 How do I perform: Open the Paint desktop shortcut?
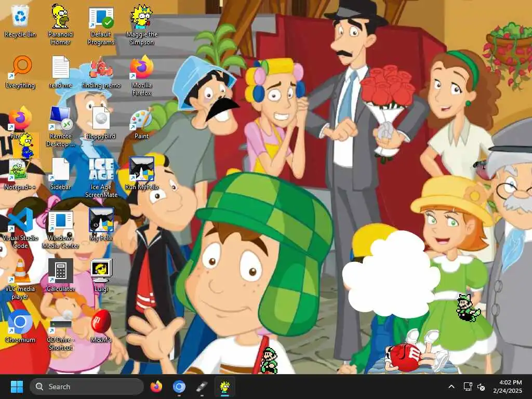(x=141, y=123)
